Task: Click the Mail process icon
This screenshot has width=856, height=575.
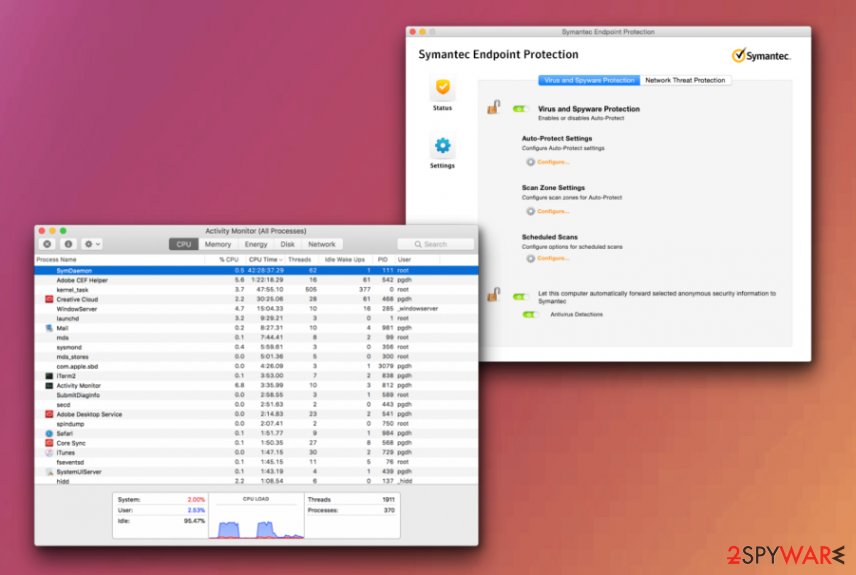Action: (x=49, y=328)
